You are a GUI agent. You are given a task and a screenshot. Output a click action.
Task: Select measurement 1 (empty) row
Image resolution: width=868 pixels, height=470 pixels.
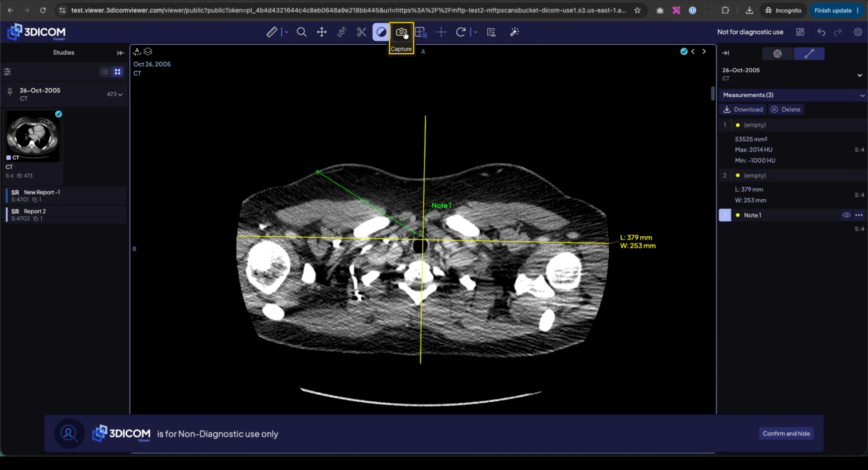793,125
